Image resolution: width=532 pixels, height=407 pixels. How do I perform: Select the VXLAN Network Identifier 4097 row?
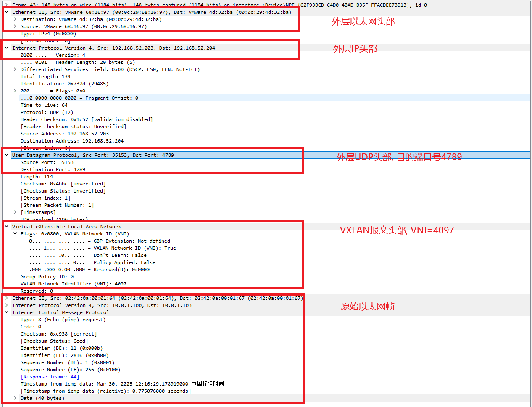(x=74, y=284)
